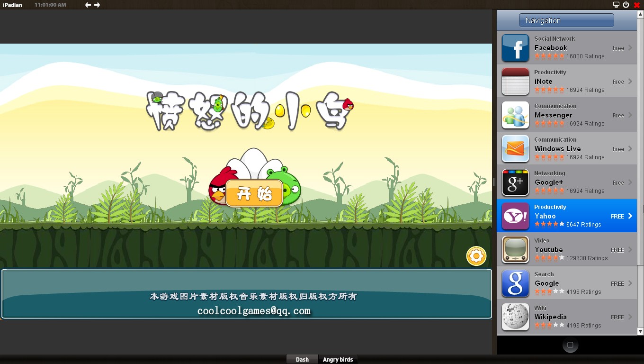Switch to the Angry birds tab
The height and width of the screenshot is (364, 644).
pos(338,359)
